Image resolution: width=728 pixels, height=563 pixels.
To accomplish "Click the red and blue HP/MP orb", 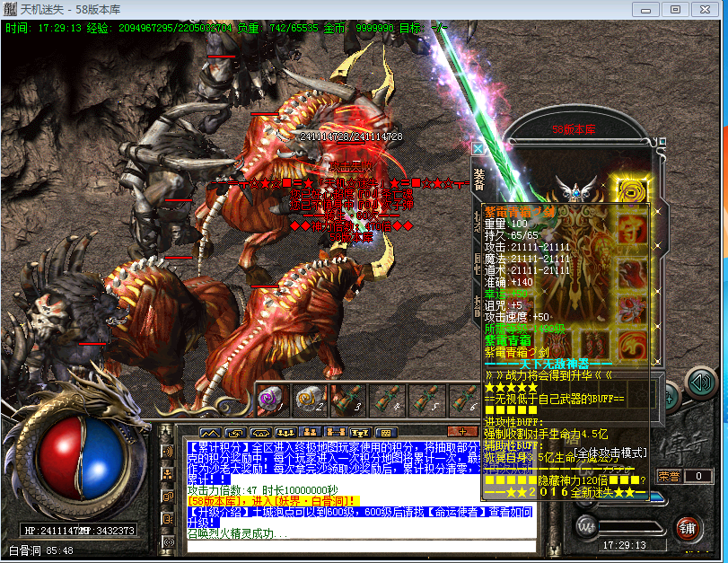I will coord(83,457).
